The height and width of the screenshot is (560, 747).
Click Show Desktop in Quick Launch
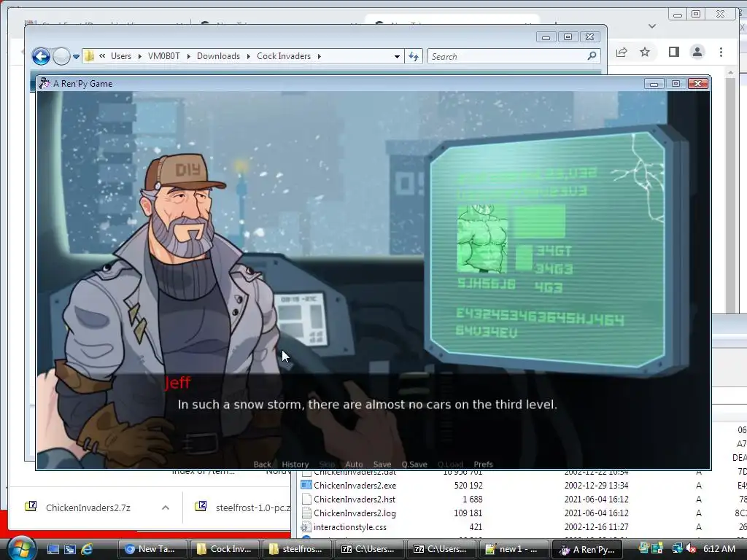pos(53,549)
